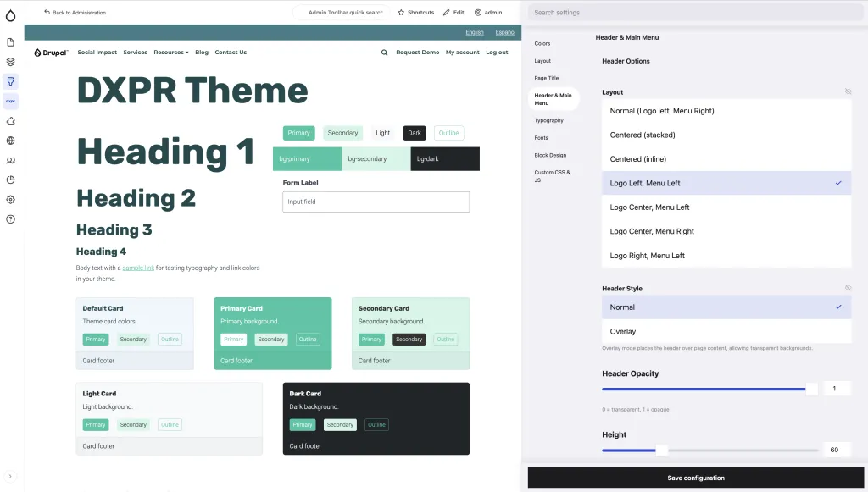Toggle the hide icon beside Header Style
Image resolution: width=868 pixels, height=492 pixels.
pos(849,287)
